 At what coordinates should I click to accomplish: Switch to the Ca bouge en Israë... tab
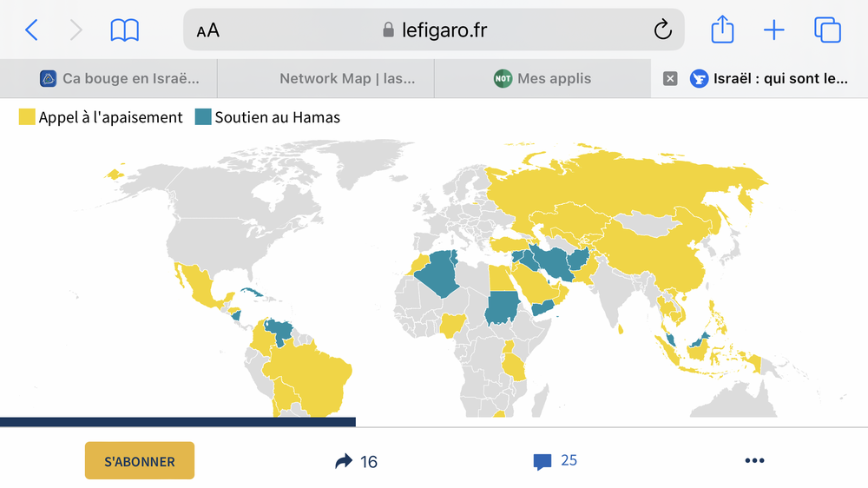coord(120,79)
